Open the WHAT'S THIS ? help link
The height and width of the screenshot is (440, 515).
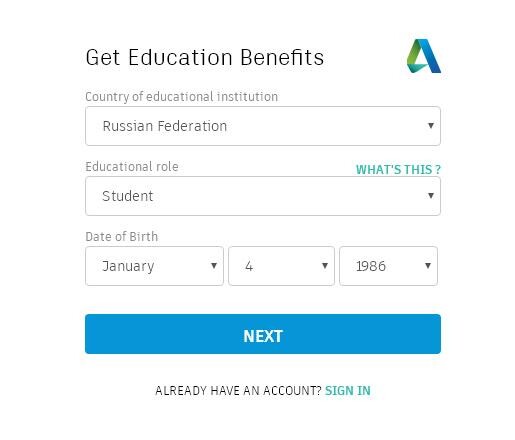398,169
